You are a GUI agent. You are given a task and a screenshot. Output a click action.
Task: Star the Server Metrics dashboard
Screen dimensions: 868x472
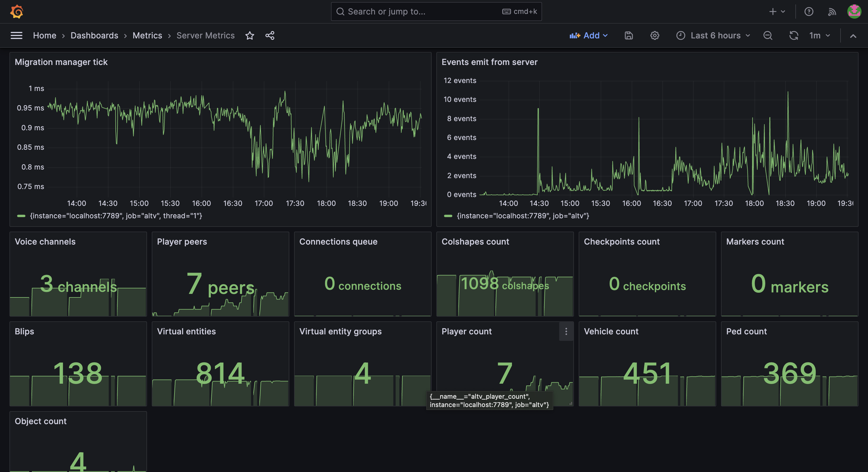tap(250, 35)
